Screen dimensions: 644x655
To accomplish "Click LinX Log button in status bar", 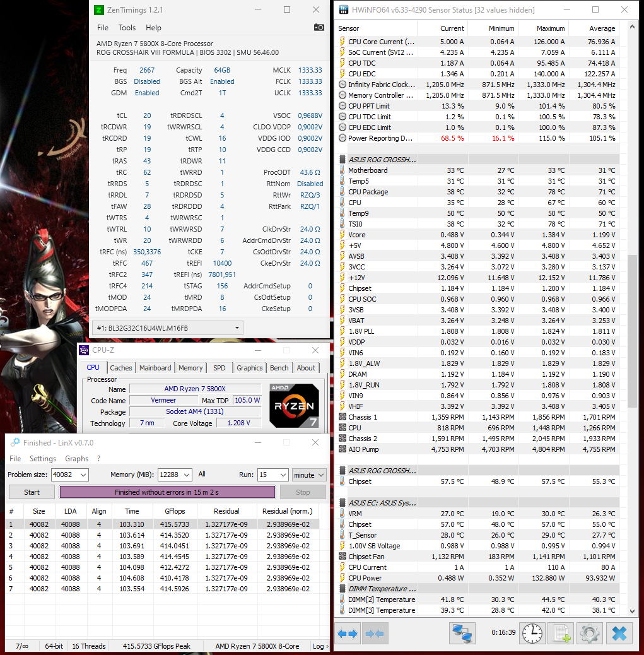I will [x=320, y=646].
